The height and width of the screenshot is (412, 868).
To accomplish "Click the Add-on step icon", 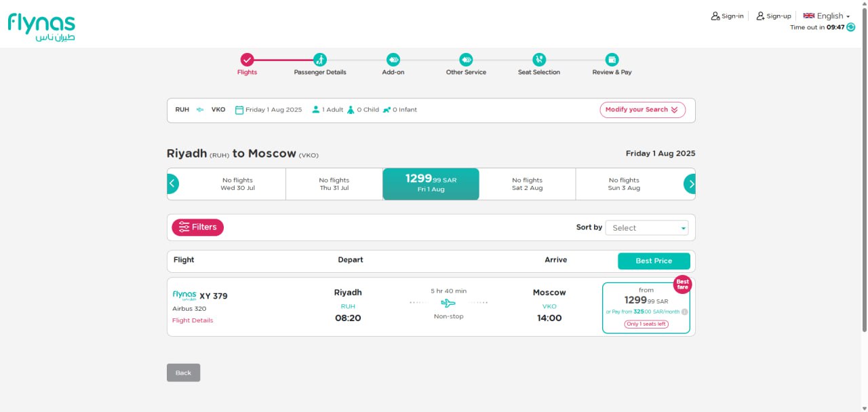I will point(393,60).
